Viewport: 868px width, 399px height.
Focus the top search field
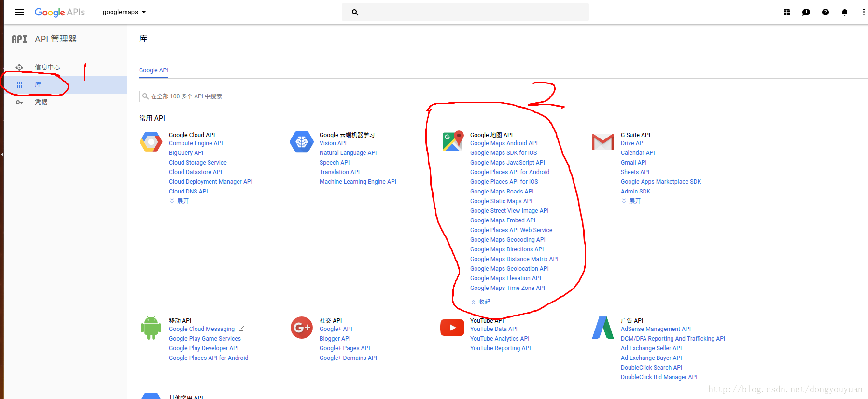[x=465, y=12]
